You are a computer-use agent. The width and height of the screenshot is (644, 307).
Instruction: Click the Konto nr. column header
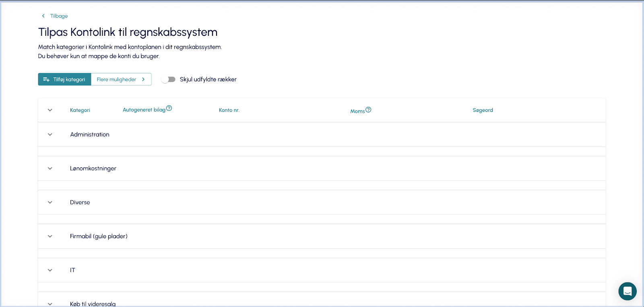pos(229,110)
